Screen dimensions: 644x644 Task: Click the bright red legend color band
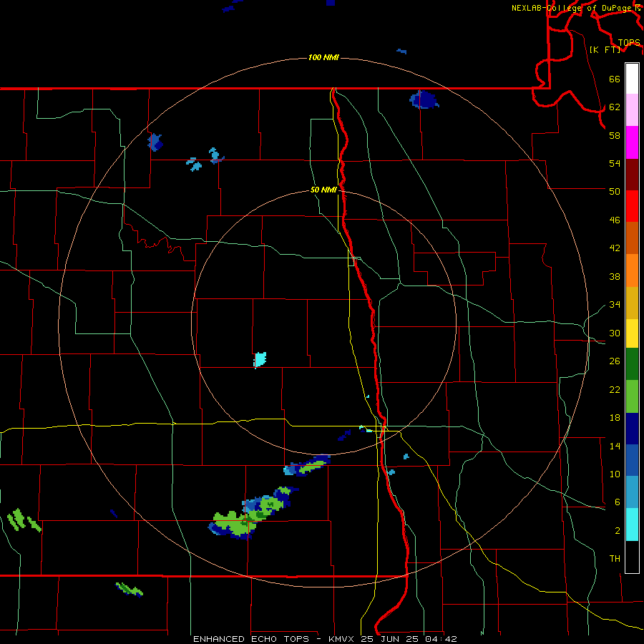(632, 206)
